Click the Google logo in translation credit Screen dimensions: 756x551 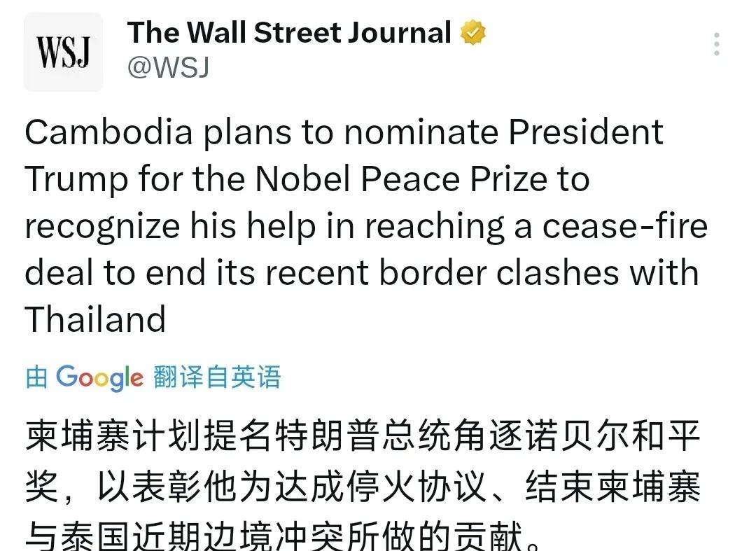(99, 377)
